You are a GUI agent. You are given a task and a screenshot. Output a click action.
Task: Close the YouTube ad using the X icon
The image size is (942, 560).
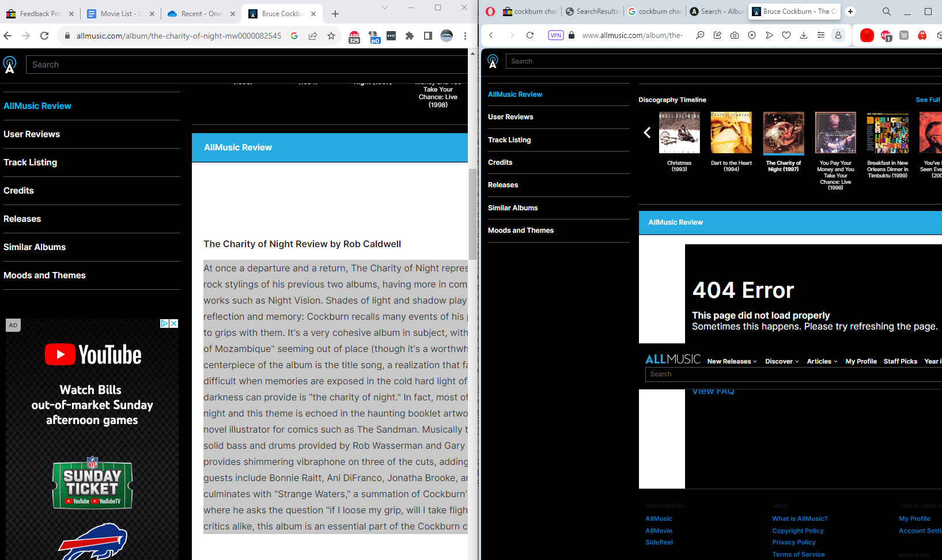coord(173,324)
